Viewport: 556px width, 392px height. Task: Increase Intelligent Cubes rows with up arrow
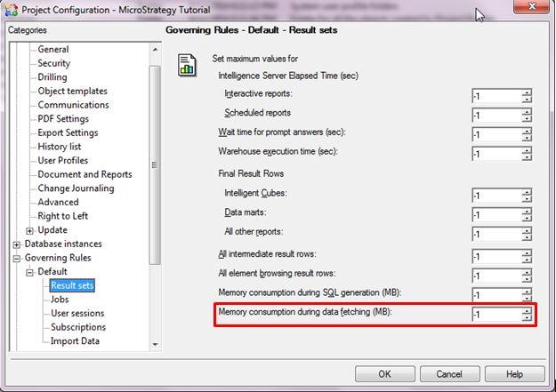click(x=527, y=192)
